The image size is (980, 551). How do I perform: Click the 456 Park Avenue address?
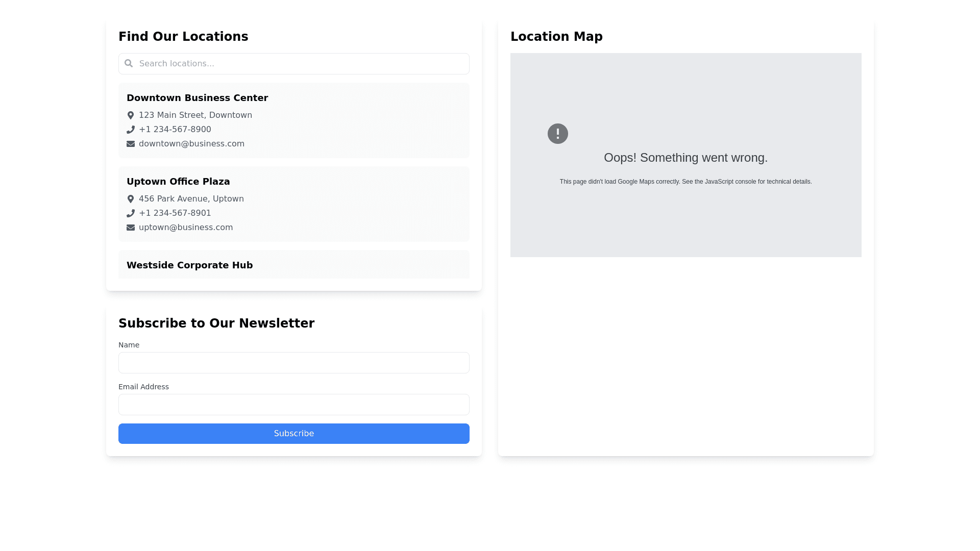[191, 199]
